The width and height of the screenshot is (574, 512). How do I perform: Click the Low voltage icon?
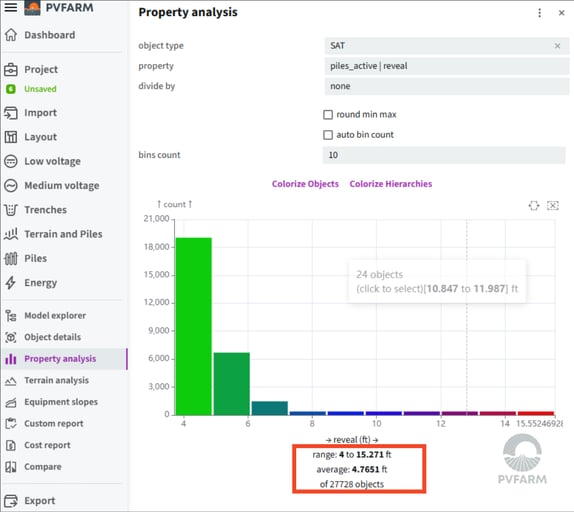[x=11, y=161]
